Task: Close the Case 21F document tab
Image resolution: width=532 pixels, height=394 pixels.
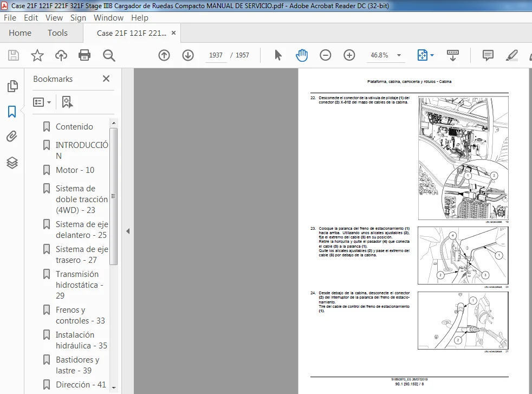Action: tap(174, 33)
